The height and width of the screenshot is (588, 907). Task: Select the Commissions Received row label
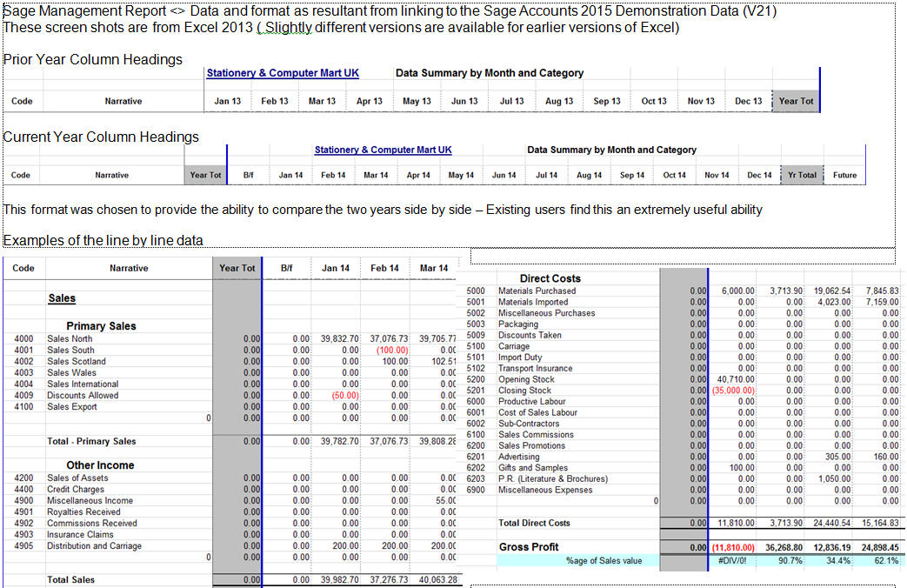click(92, 523)
